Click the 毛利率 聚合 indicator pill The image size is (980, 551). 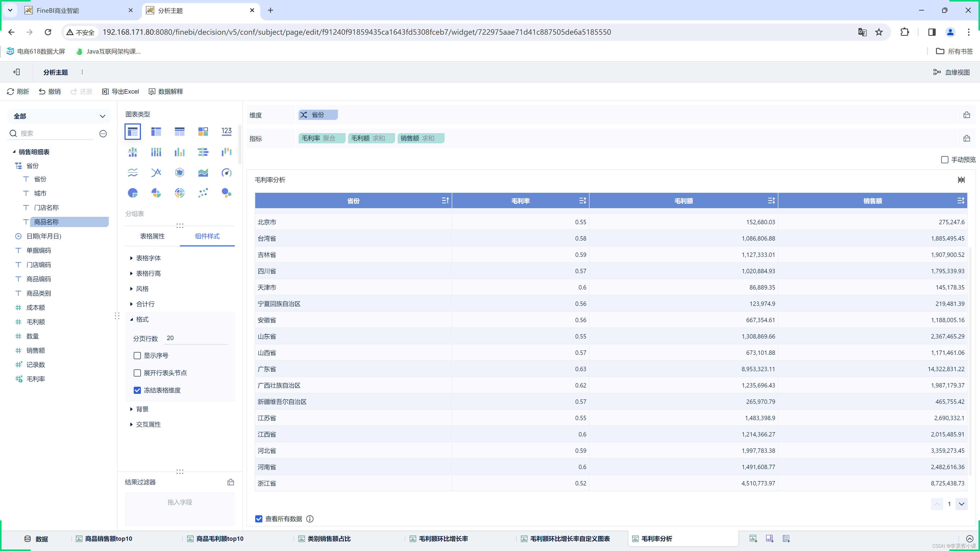tap(322, 139)
